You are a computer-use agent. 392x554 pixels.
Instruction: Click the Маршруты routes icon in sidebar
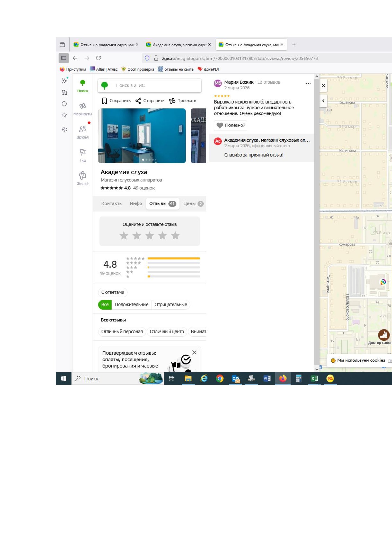point(82,106)
